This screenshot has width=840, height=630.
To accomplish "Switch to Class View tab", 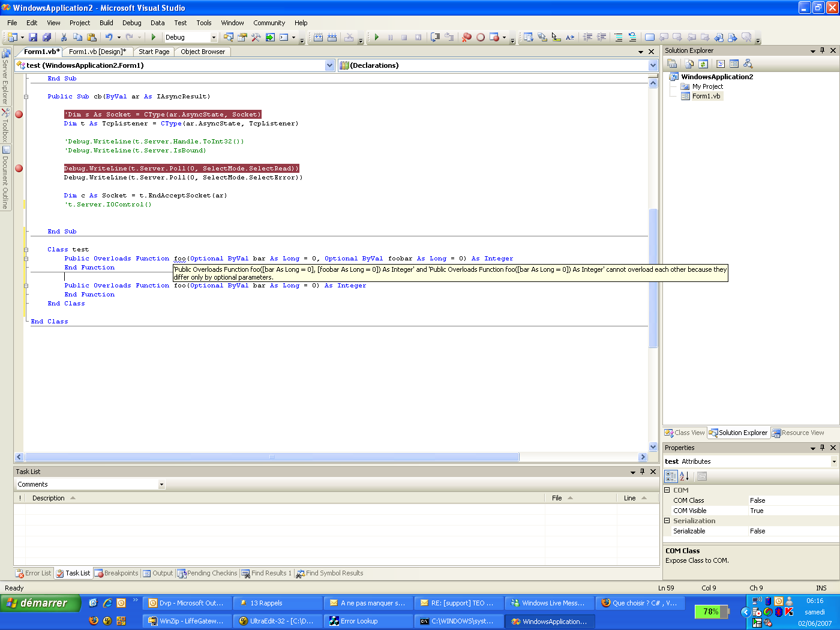I will [685, 433].
